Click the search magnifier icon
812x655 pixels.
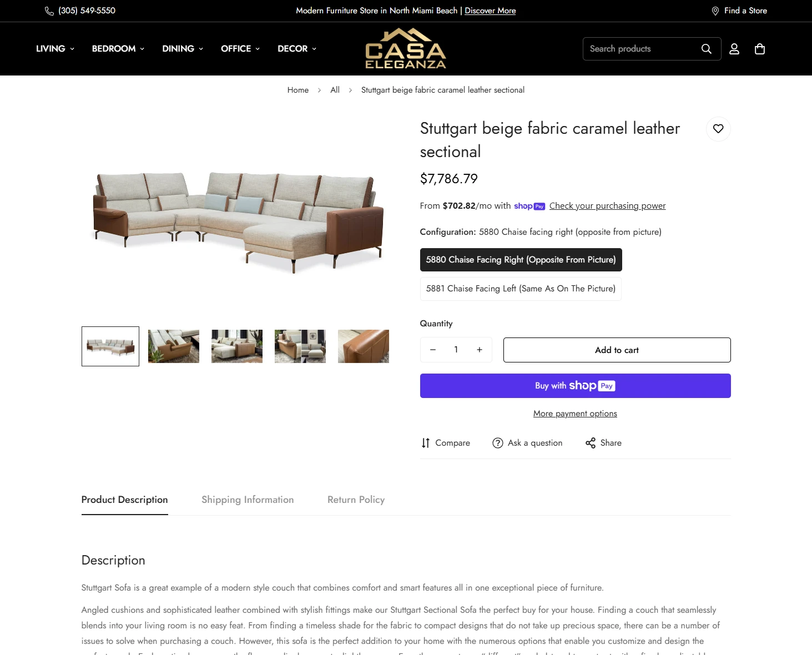pos(706,49)
